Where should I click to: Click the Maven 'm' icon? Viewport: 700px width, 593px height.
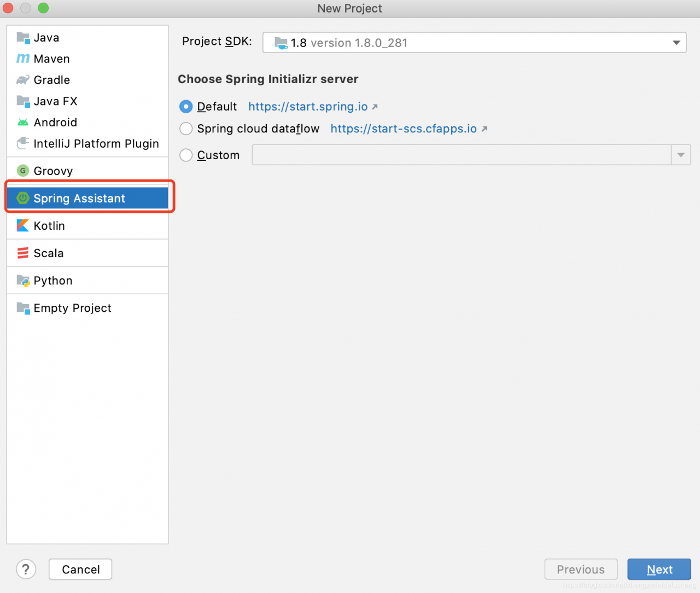(23, 59)
